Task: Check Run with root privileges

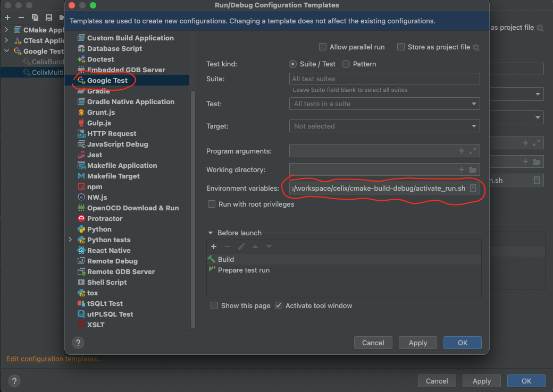Action: click(x=212, y=204)
